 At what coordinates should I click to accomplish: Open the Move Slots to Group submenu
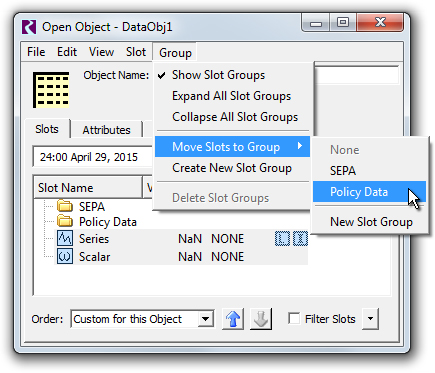coord(232,147)
